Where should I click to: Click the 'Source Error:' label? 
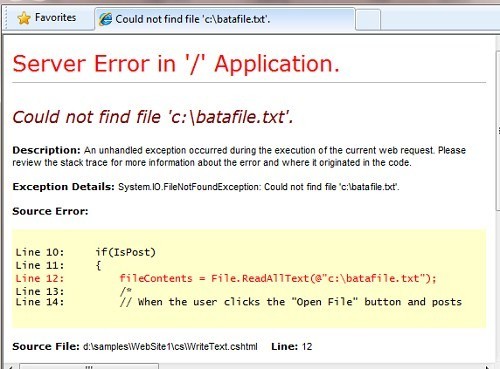pyautogui.click(x=50, y=211)
